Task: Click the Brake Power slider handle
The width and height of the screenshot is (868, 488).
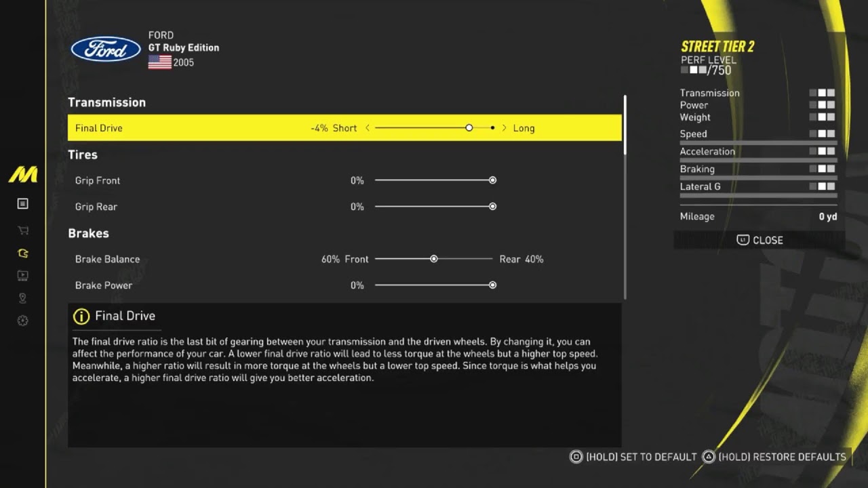Action: pyautogui.click(x=492, y=285)
